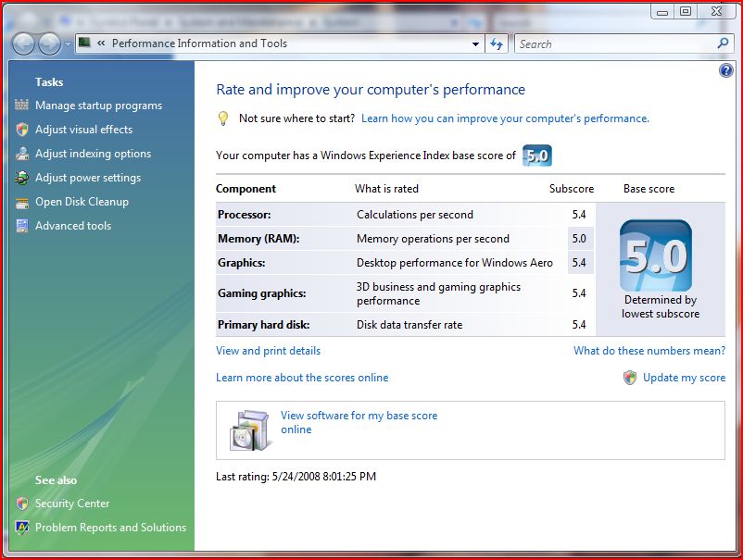Open Adjust power settings

click(x=88, y=178)
